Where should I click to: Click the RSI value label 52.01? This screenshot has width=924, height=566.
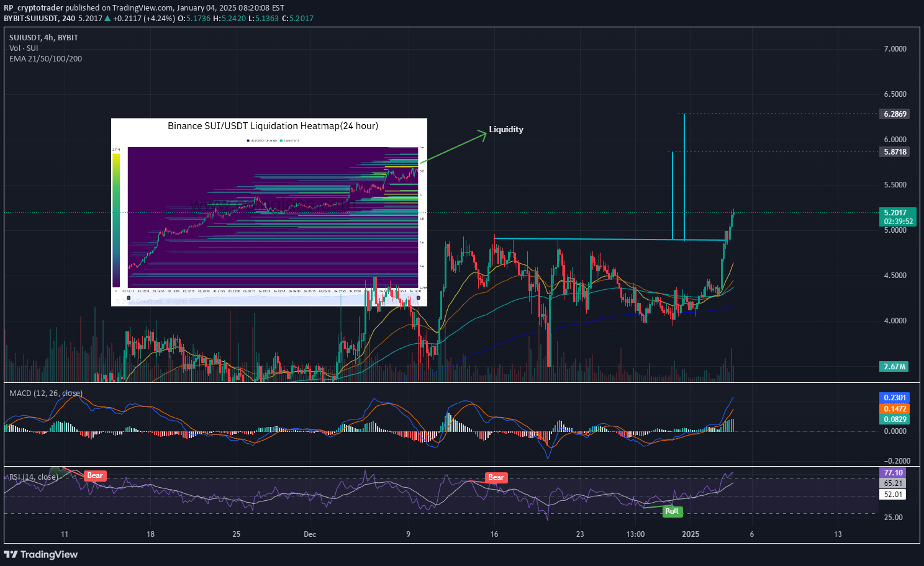pos(893,494)
